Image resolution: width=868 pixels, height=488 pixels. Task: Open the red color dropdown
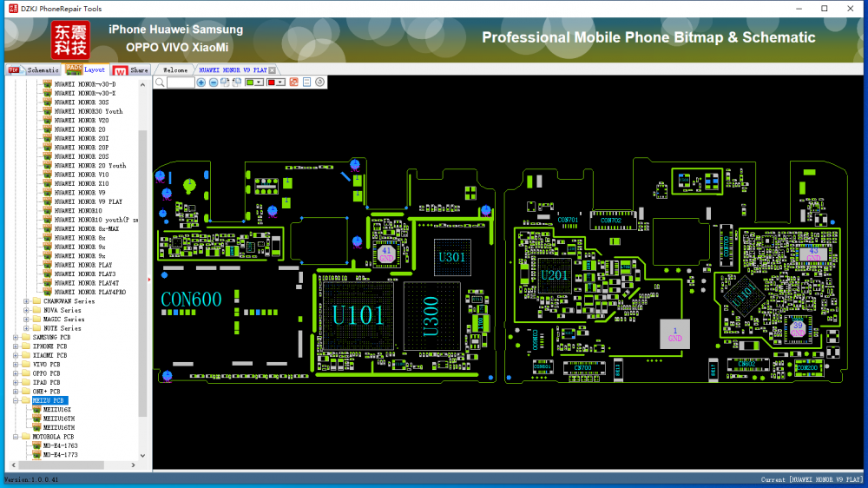tap(280, 82)
